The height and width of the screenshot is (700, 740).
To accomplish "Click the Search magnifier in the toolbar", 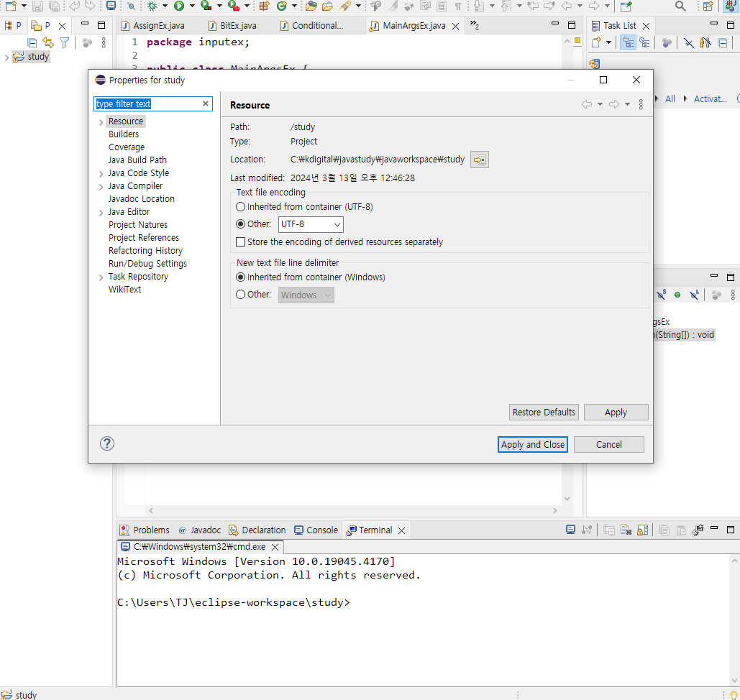I will pyautogui.click(x=680, y=6).
